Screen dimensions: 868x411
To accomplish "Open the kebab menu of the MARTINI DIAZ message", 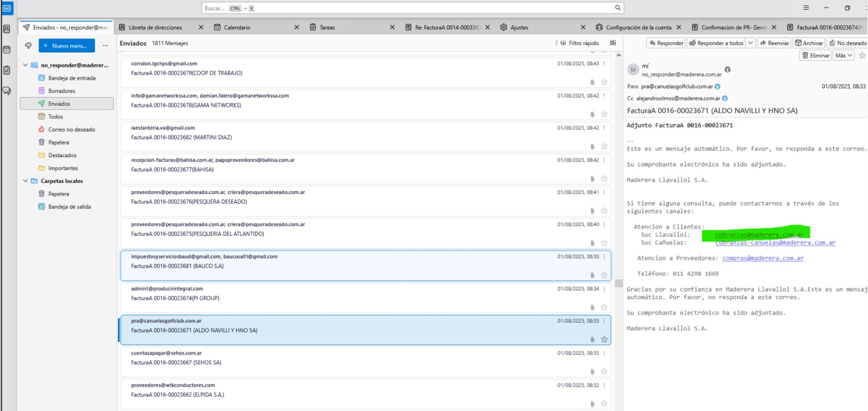I will 604,128.
